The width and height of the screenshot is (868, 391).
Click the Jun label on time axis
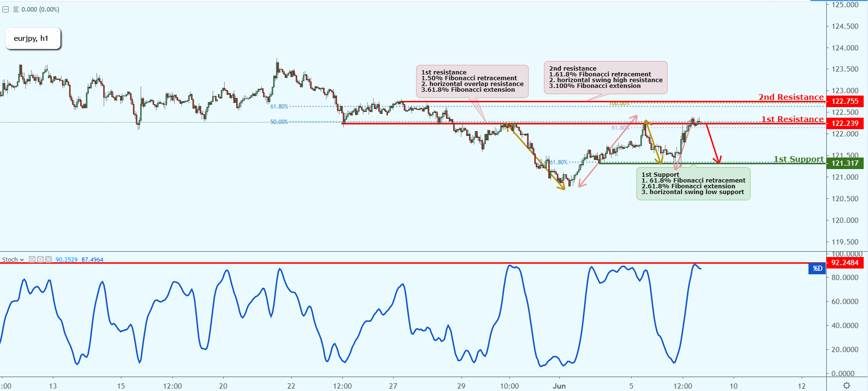pyautogui.click(x=559, y=386)
